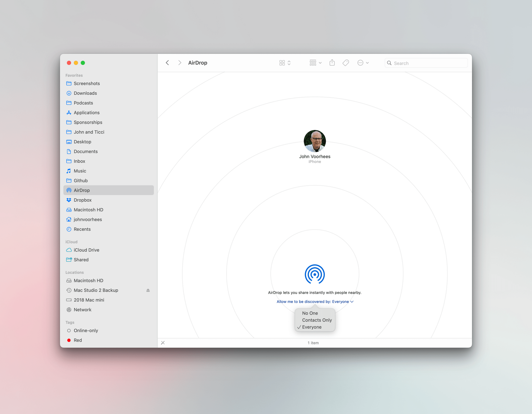The image size is (532, 414).
Task: Open the johnvoorhees home folder
Action: [109, 219]
